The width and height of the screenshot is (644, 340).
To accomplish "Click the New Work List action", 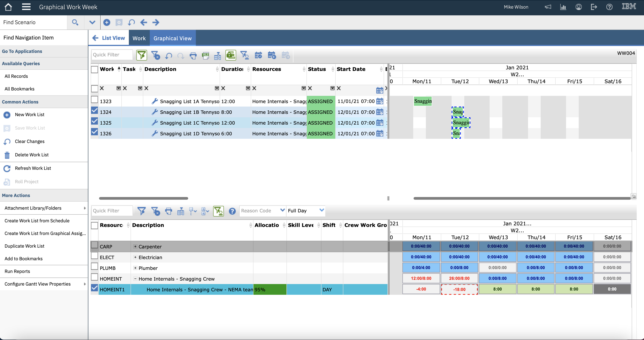I will pos(30,115).
